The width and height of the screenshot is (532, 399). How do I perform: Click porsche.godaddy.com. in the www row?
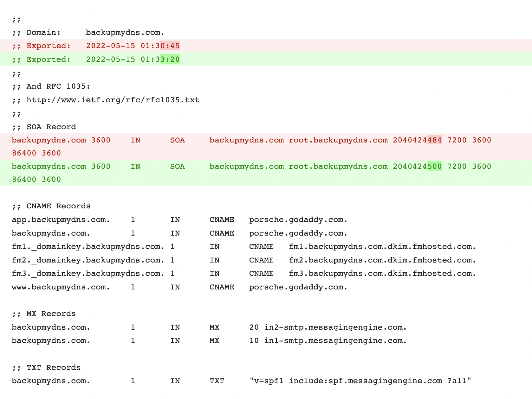(298, 287)
